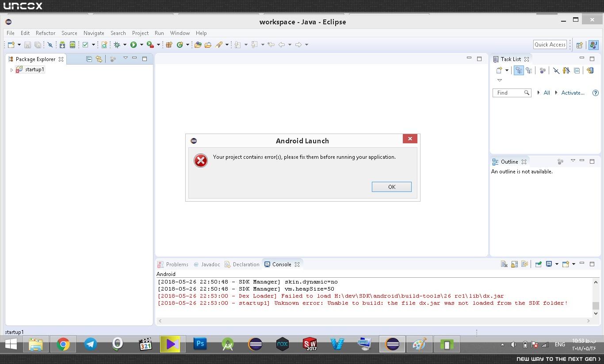Click the New file toolbar icon
The height and width of the screenshot is (364, 604).
point(11,45)
